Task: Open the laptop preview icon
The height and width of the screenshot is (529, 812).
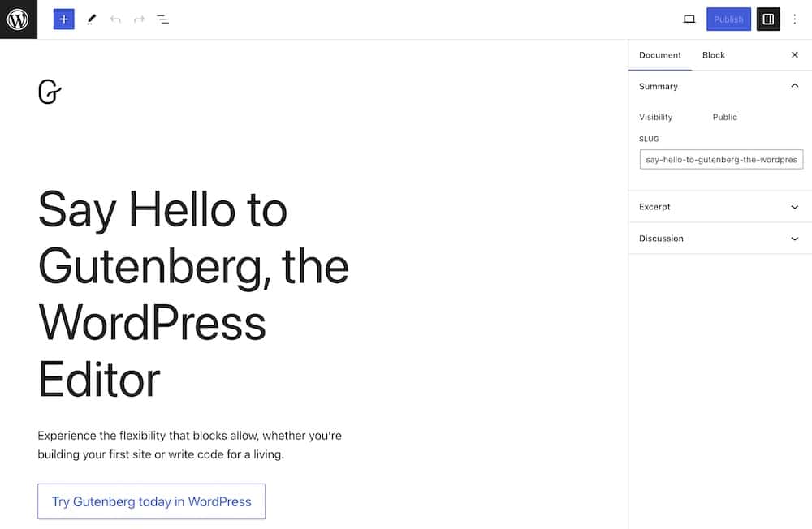Action: [689, 19]
